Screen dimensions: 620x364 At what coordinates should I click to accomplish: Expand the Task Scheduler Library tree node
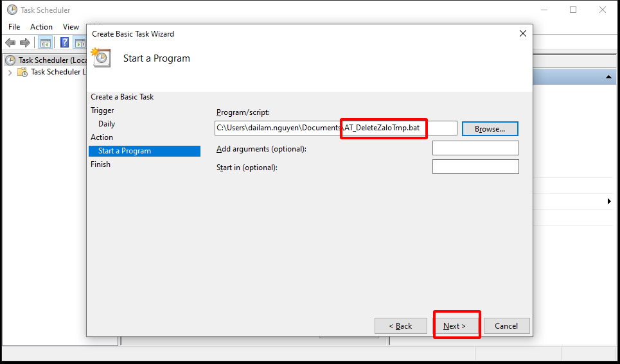(x=10, y=73)
